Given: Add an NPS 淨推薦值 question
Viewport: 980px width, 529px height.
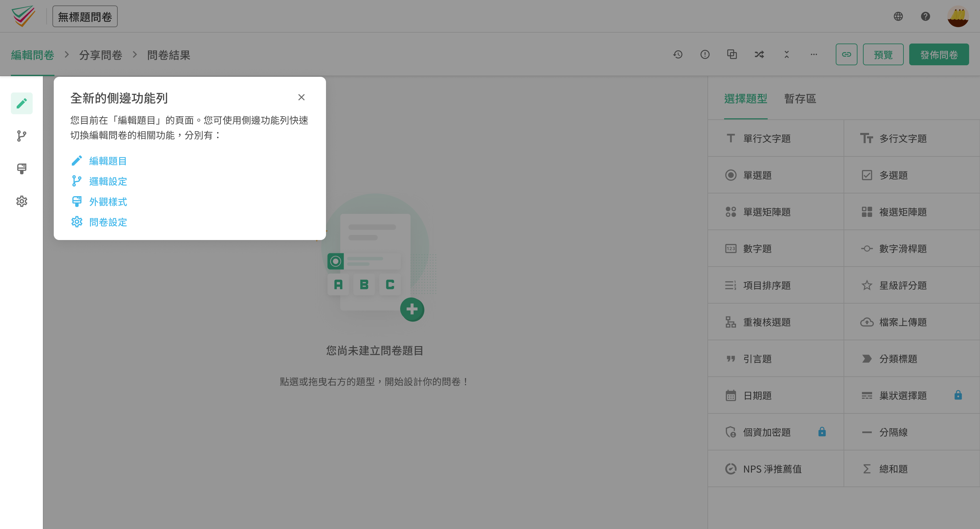Looking at the screenshot, I should click(x=776, y=469).
